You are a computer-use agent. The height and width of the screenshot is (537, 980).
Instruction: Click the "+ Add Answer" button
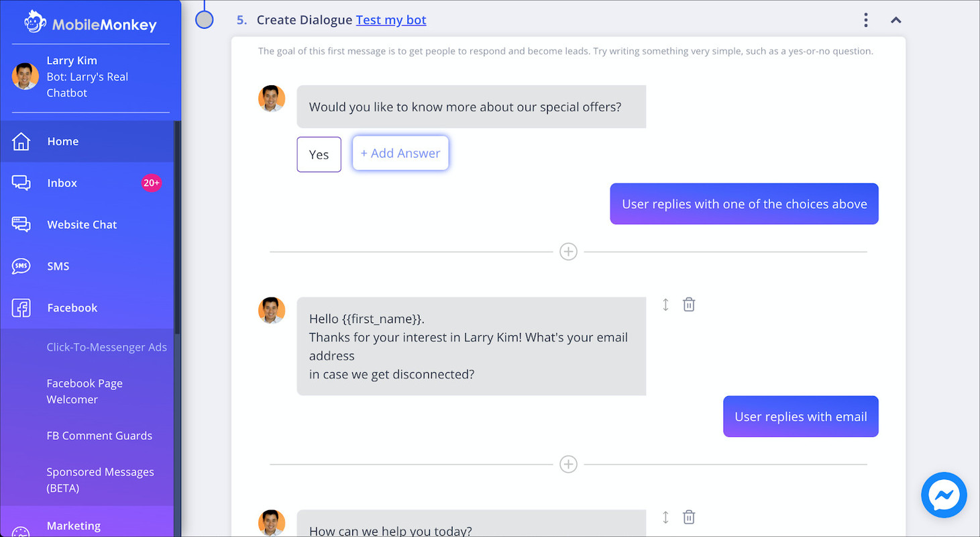(x=400, y=153)
